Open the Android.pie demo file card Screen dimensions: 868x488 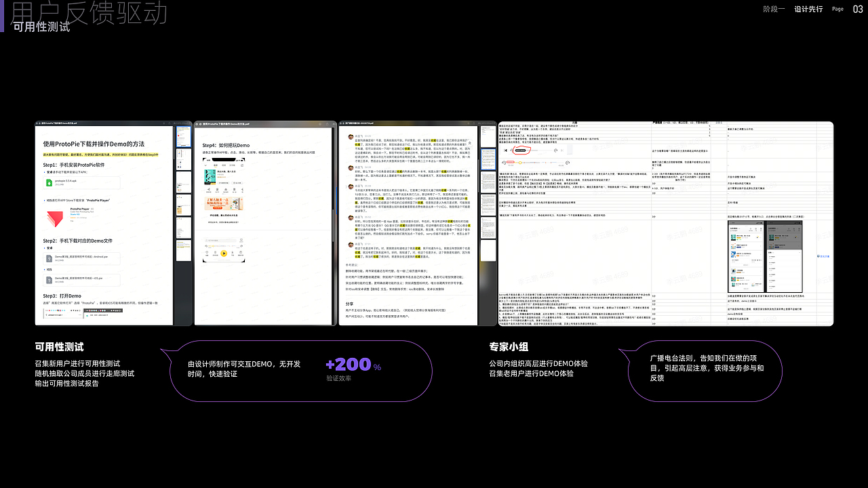point(81,258)
